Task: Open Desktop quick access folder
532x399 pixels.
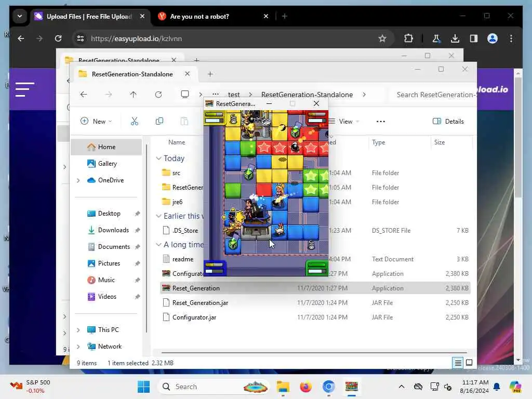Action: [109, 214]
